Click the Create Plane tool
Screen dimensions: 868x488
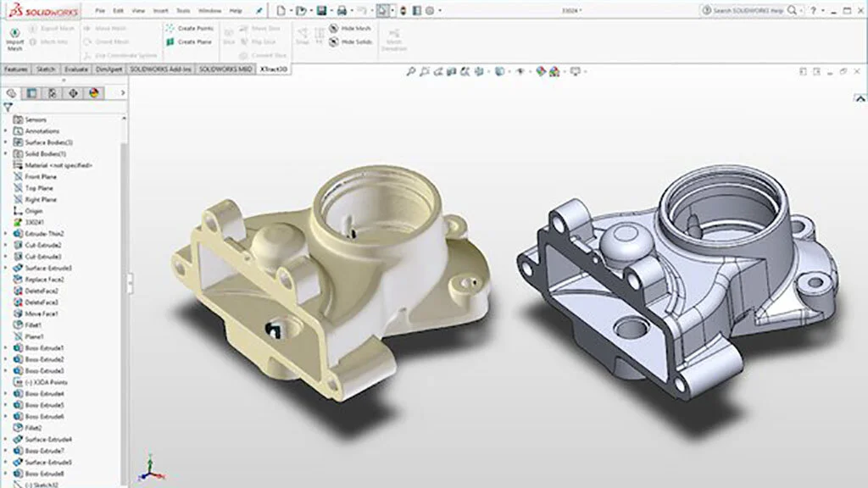click(188, 42)
